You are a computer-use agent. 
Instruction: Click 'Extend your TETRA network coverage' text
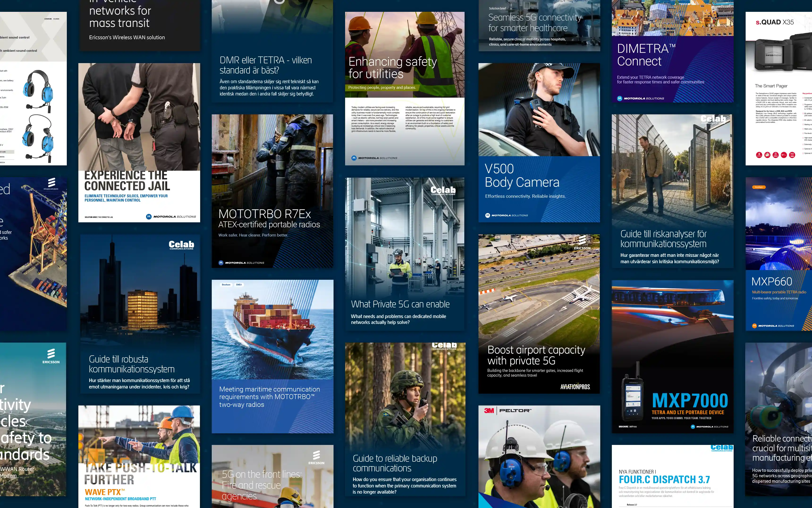(651, 77)
